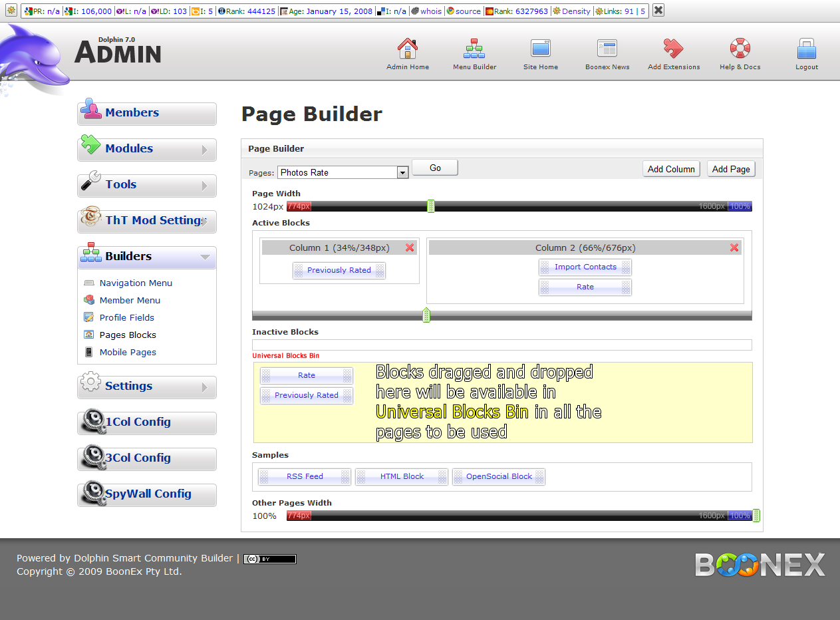Open Boonex News icon
This screenshot has width=840, height=620.
[x=607, y=49]
